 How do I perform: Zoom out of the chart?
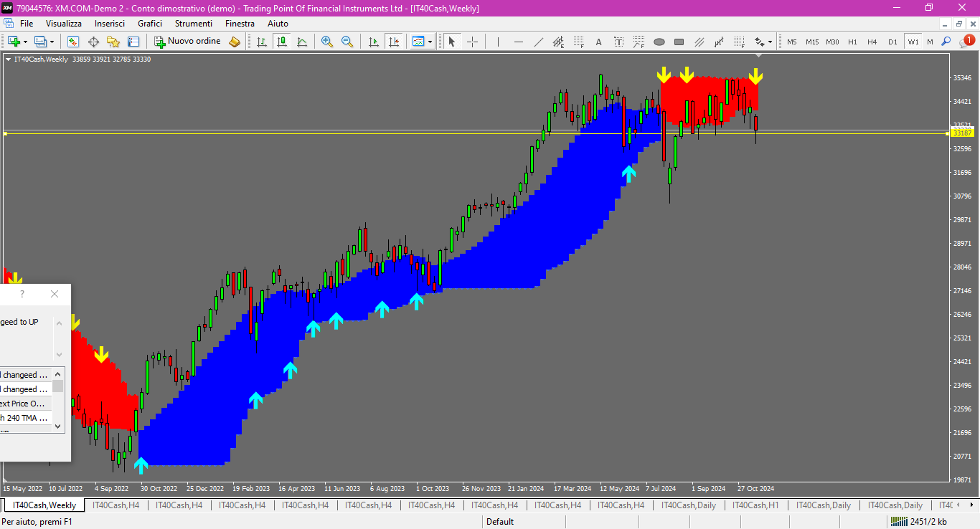tap(347, 42)
